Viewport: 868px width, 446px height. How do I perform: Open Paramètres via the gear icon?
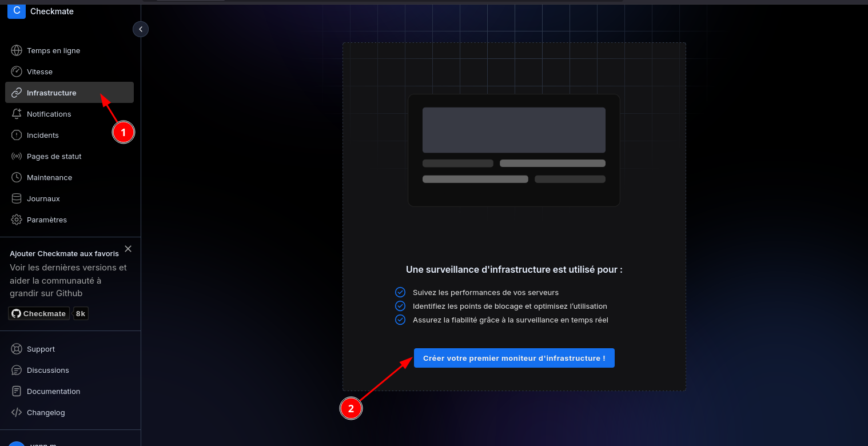[17, 220]
